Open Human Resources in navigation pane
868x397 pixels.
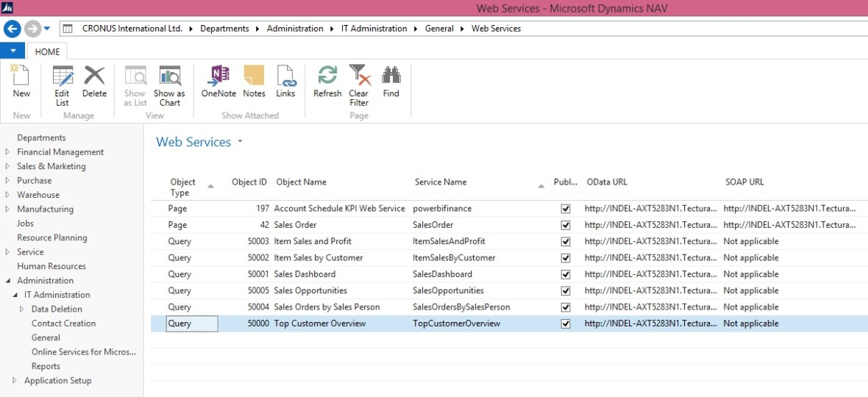point(51,266)
